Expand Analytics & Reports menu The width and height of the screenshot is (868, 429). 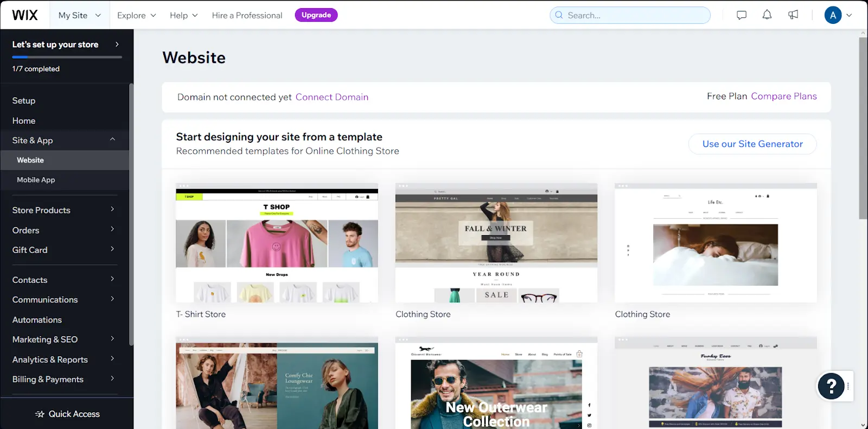65,359
